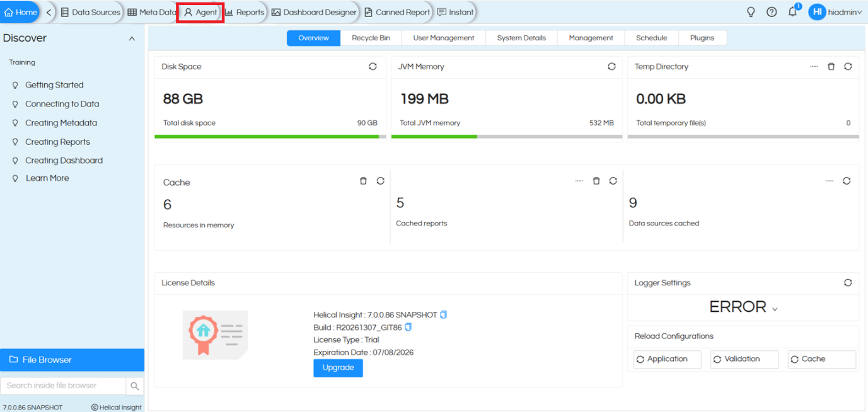868x412 pixels.
Task: Open the Data Sources tab
Action: point(90,13)
